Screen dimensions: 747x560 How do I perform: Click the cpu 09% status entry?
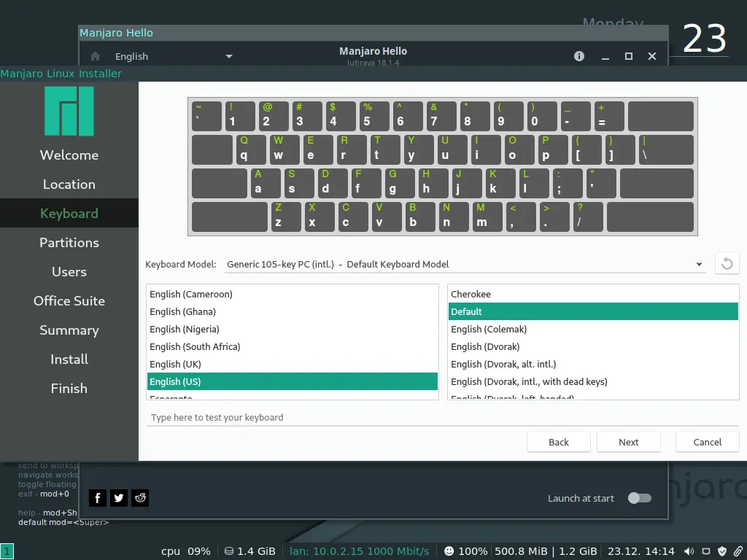(186, 551)
